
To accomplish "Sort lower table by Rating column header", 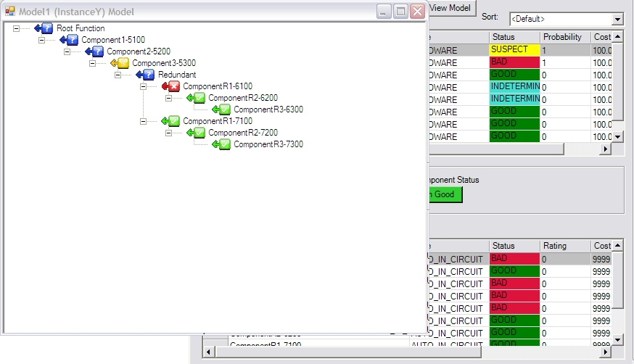I will 565,246.
